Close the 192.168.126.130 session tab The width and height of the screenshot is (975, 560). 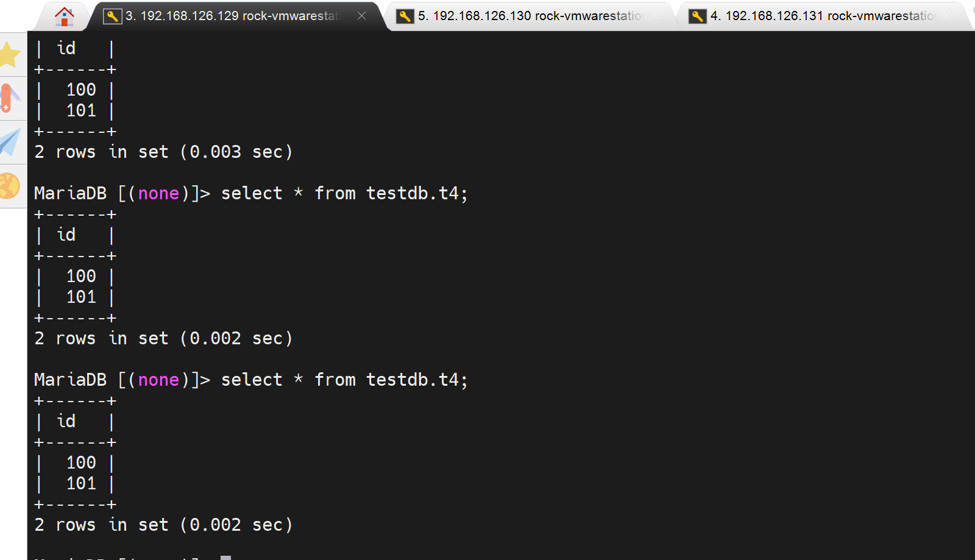pos(654,16)
